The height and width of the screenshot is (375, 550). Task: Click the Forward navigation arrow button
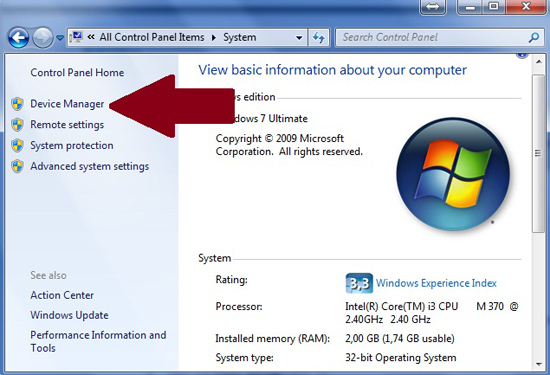pos(42,37)
